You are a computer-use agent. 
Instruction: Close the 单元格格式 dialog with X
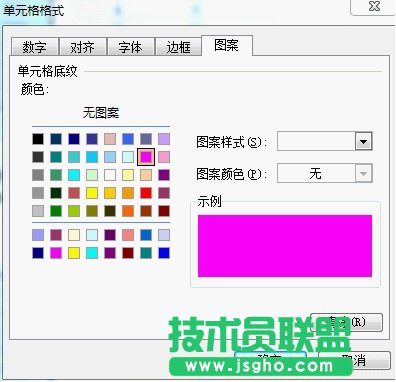tap(374, 6)
